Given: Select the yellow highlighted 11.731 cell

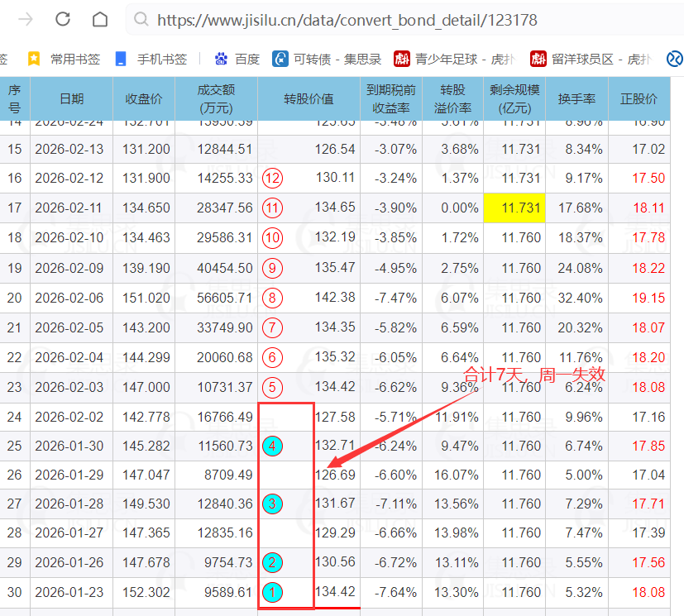Looking at the screenshot, I should [514, 208].
